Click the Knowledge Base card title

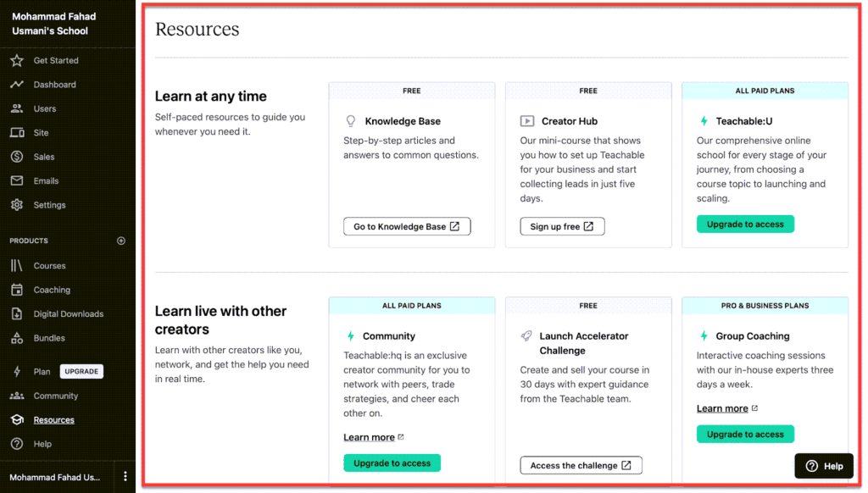click(x=403, y=121)
